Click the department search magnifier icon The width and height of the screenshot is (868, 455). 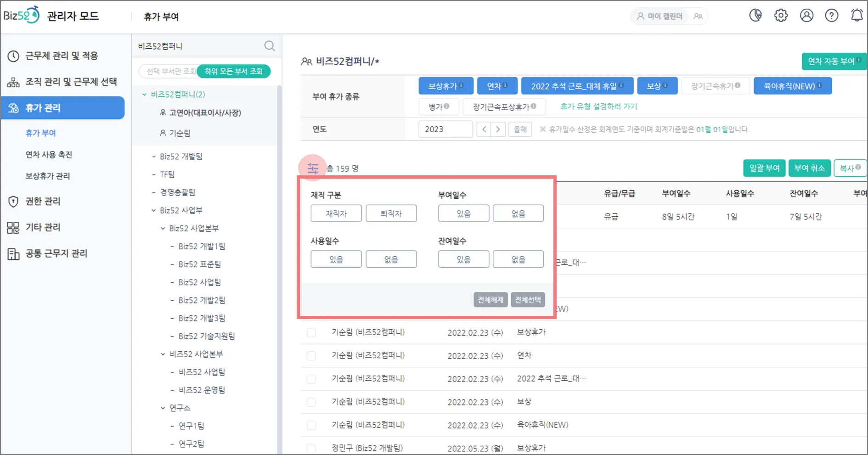pos(270,46)
